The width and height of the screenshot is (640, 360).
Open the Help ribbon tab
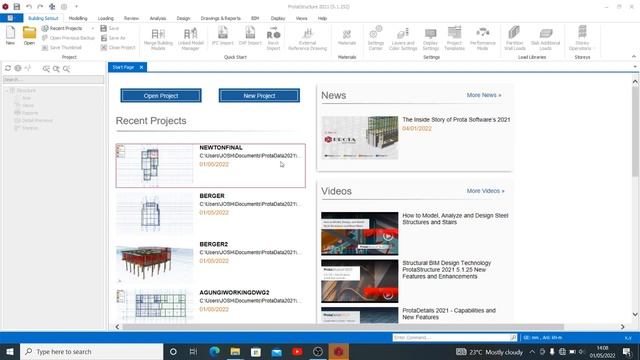(322, 18)
